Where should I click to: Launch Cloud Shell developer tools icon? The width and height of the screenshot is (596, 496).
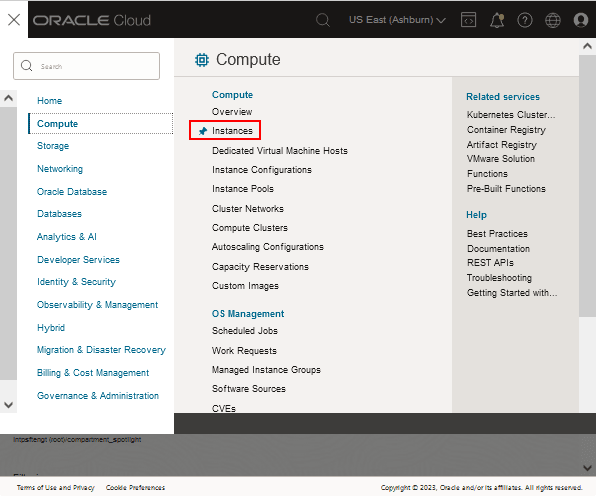pos(468,20)
